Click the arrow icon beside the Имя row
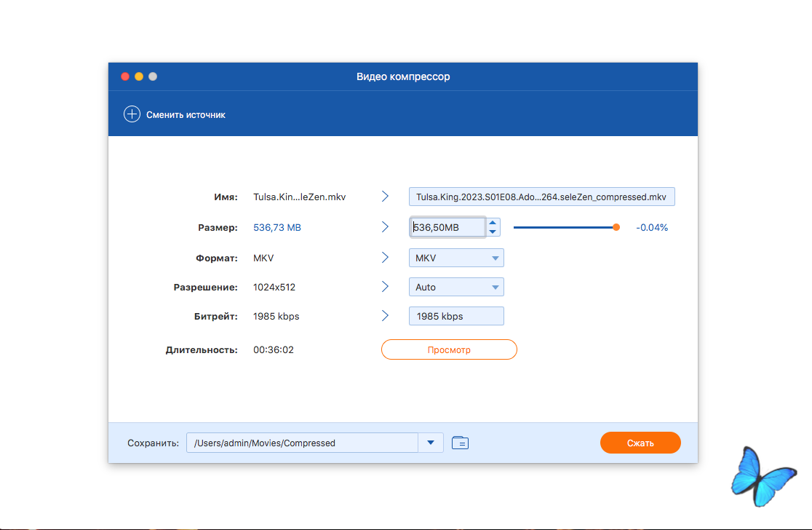The image size is (812, 530). 385,197
